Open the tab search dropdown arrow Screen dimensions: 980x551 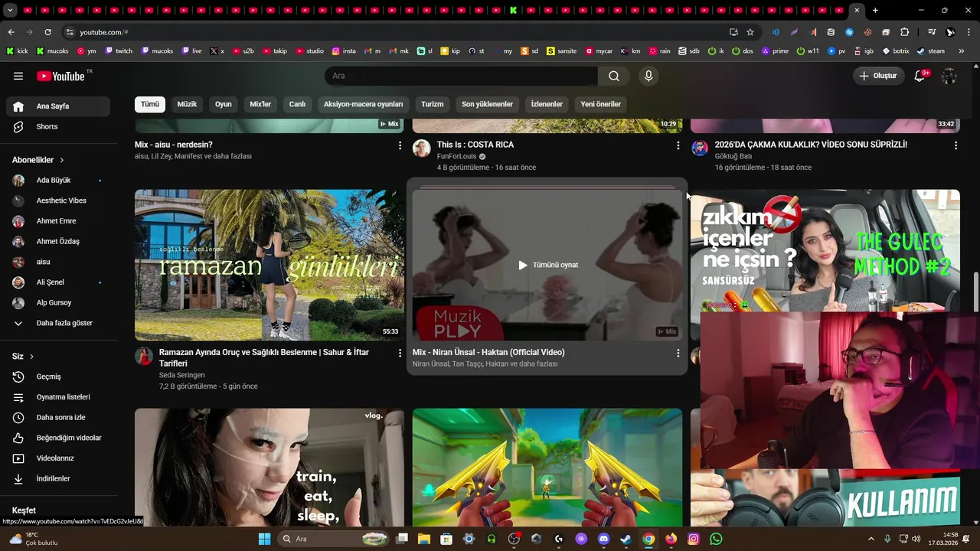tap(10, 11)
